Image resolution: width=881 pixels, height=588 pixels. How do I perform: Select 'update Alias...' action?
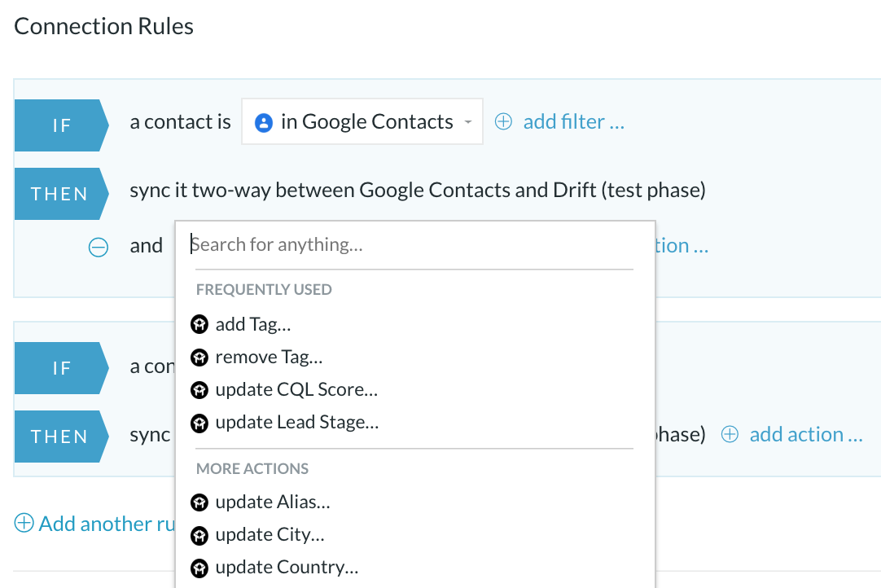(x=273, y=502)
